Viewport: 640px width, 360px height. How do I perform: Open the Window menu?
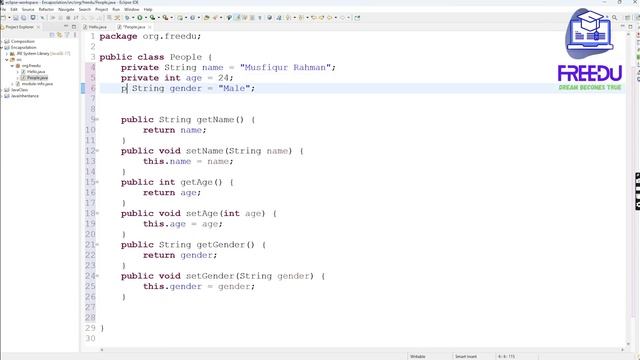tap(131, 9)
